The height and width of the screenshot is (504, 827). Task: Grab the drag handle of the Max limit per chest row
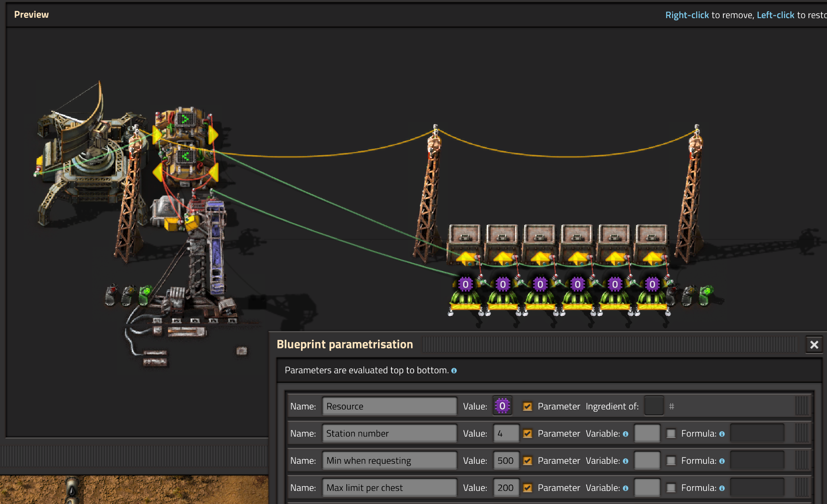point(802,488)
